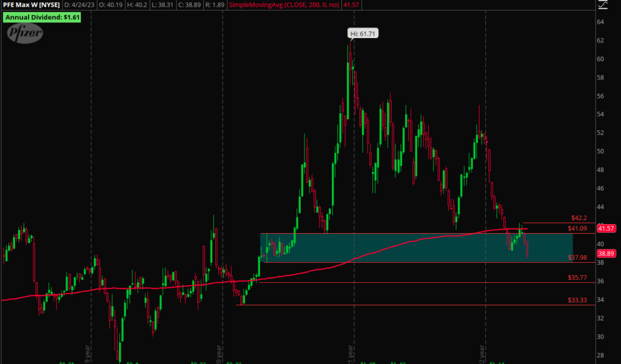
Task: Select the $41.09 price level label
Action: click(x=579, y=228)
